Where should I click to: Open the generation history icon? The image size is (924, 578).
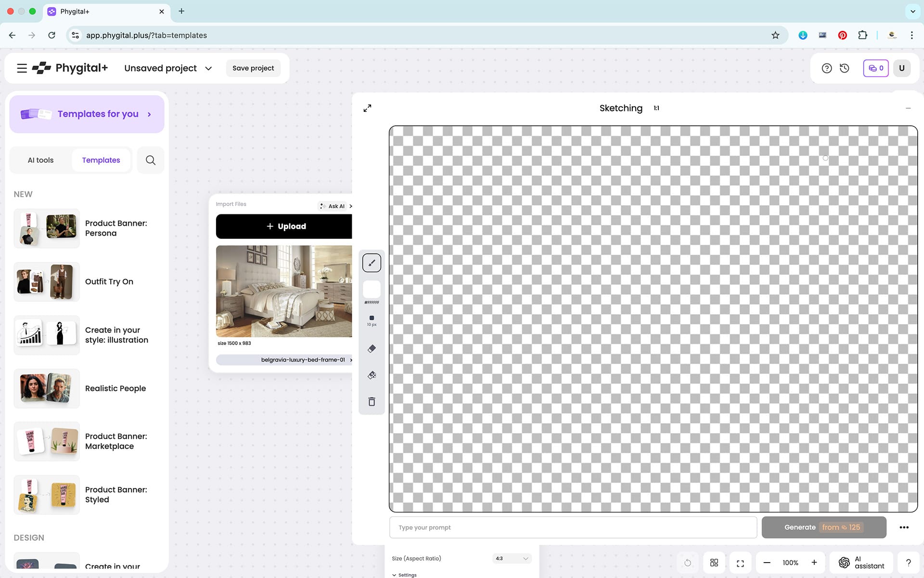pyautogui.click(x=845, y=68)
